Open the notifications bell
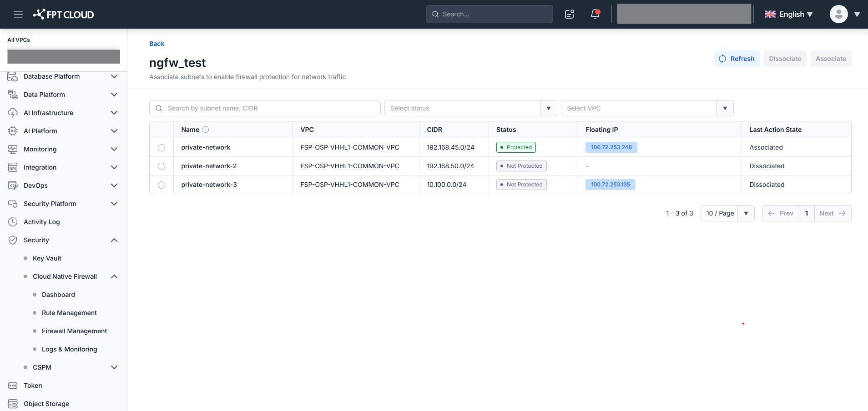The width and height of the screenshot is (868, 411). tap(595, 14)
